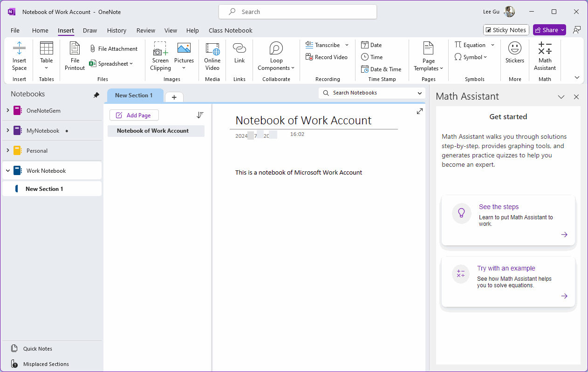Viewport: 588px width, 372px height.
Task: Collapse the Work Notebook
Action: 7,171
